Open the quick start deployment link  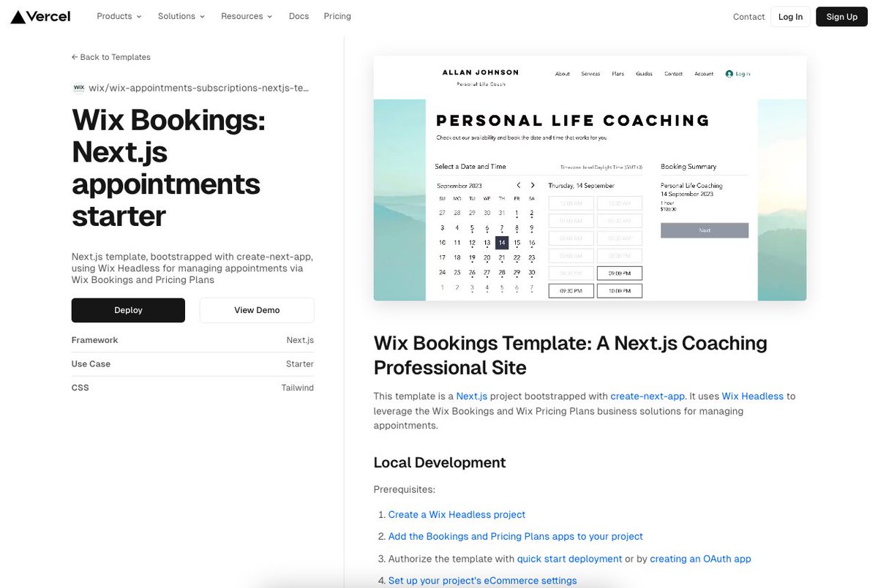pos(569,559)
